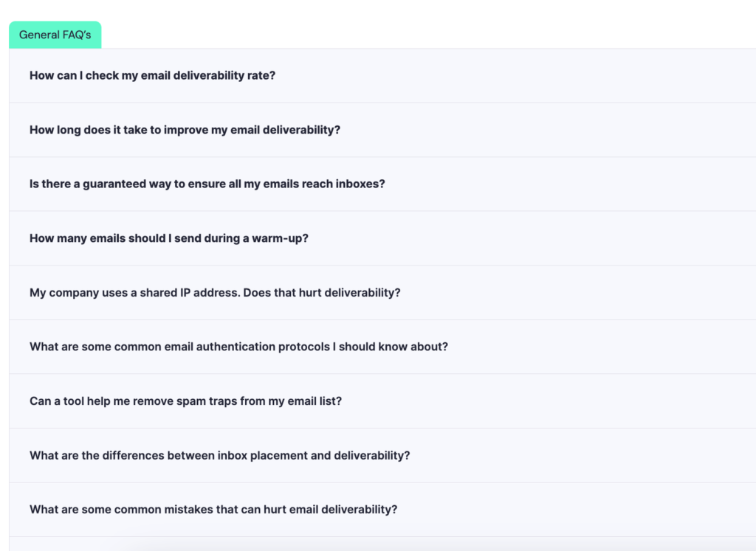The image size is (756, 551).
Task: Click the "common email authentication protocols" row
Action: [238, 347]
